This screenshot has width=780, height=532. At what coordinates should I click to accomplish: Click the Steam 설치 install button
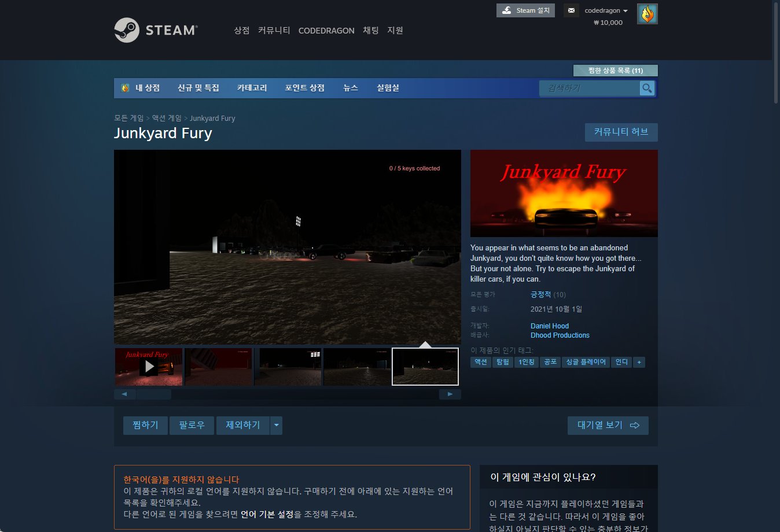tap(525, 10)
